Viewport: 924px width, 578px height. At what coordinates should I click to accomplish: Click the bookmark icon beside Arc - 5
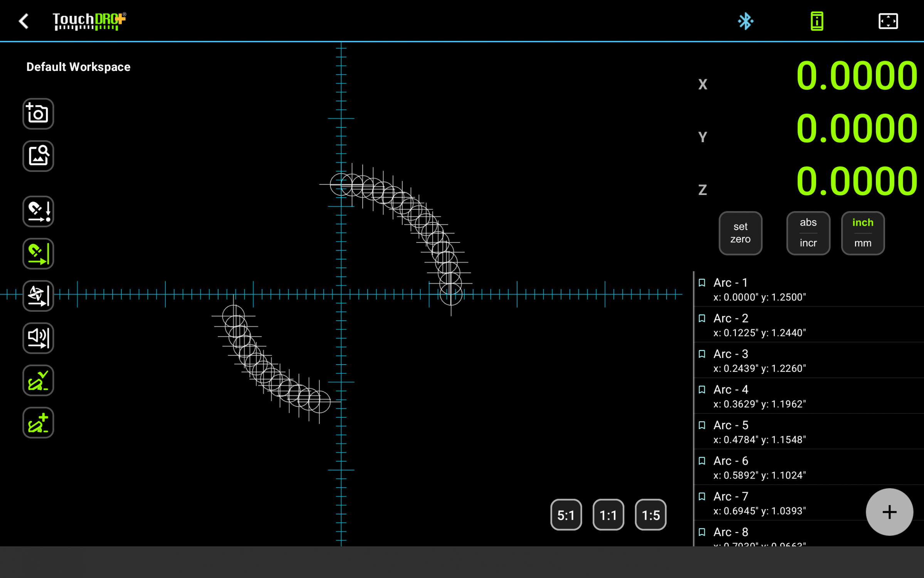tap(702, 425)
